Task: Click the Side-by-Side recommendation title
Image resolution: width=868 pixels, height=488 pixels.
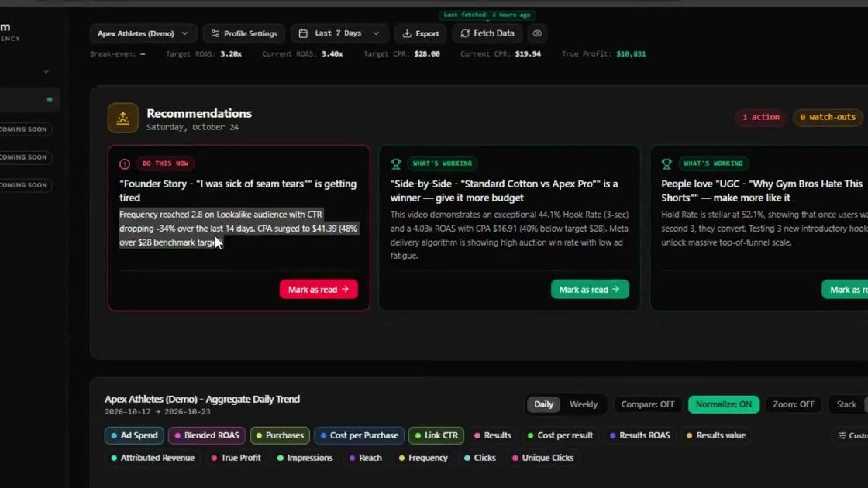Action: [504, 191]
